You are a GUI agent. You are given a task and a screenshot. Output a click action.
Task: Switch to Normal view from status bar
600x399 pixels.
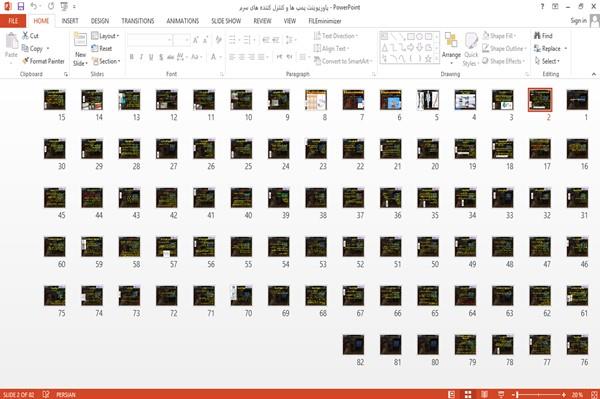tap(452, 394)
